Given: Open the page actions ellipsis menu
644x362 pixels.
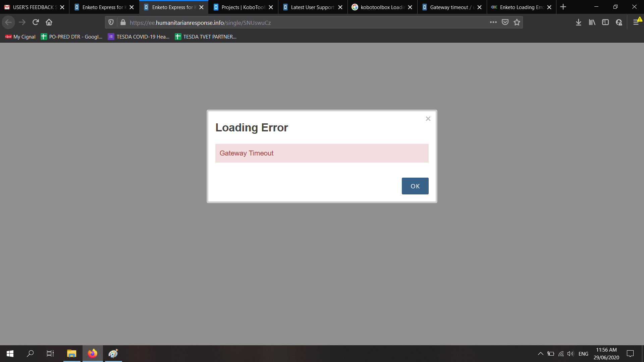Looking at the screenshot, I should click(493, 22).
